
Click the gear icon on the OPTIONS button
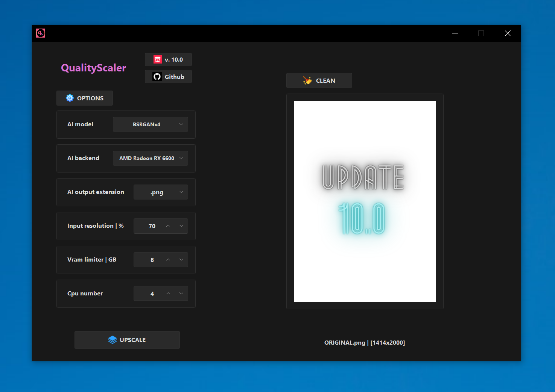[x=70, y=98]
